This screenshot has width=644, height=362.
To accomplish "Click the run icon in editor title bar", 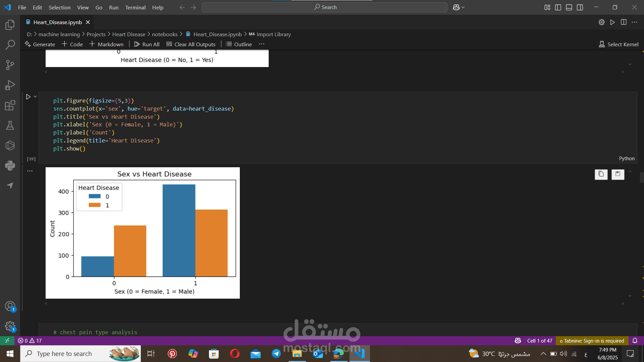I will click(x=612, y=22).
